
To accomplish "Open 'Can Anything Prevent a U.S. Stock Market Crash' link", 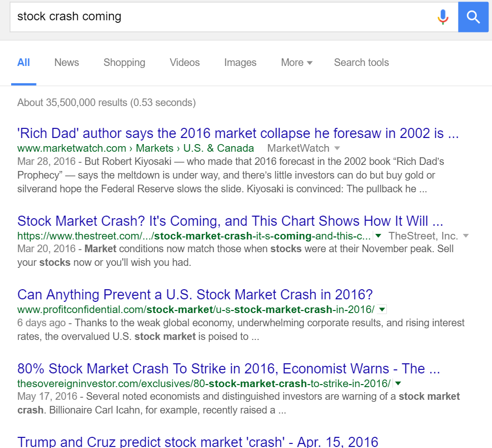I will 195,295.
